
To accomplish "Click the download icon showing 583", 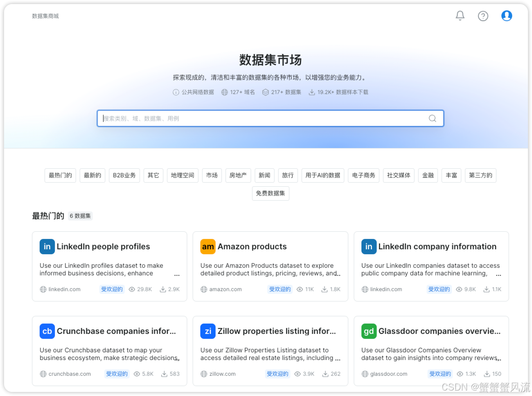I will [164, 374].
